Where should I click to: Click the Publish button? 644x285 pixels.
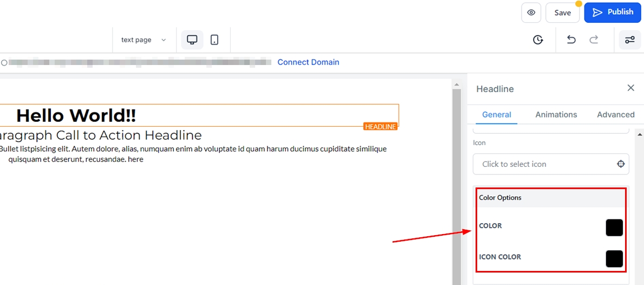coord(612,12)
